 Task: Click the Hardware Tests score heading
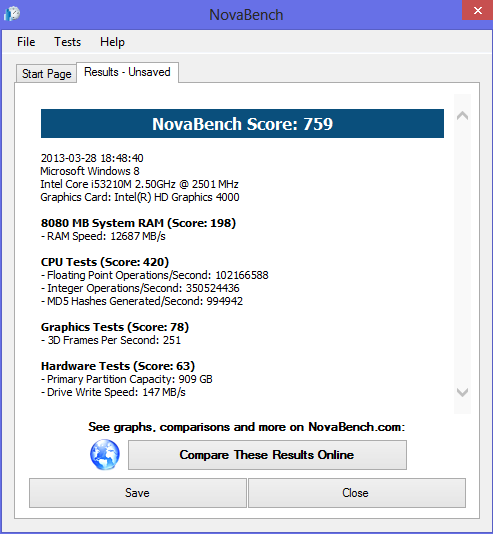tap(118, 366)
